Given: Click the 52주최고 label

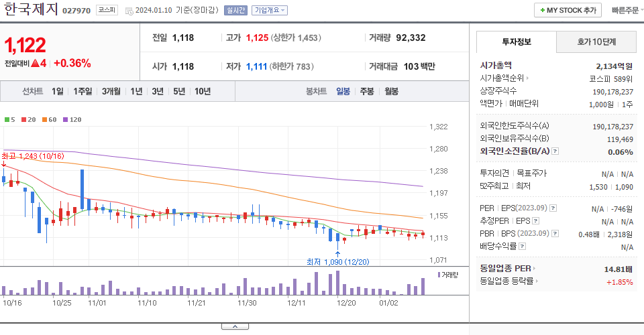Looking at the screenshot, I should tap(494, 186).
